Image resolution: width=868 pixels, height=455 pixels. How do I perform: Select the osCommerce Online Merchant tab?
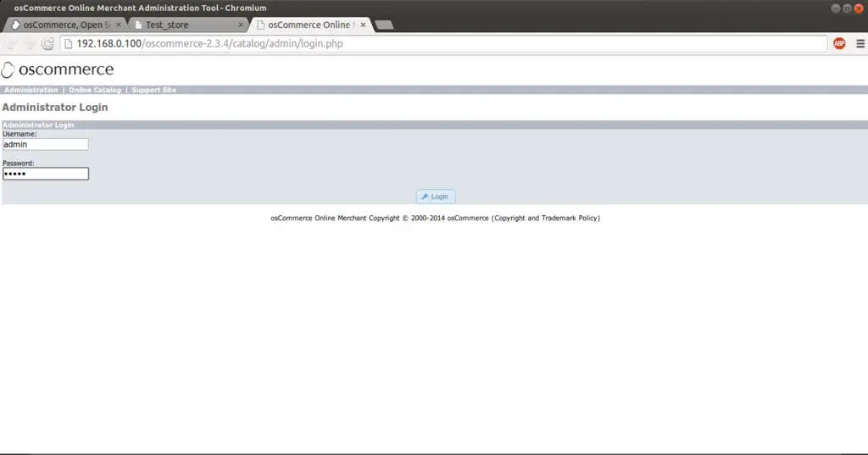tap(310, 25)
